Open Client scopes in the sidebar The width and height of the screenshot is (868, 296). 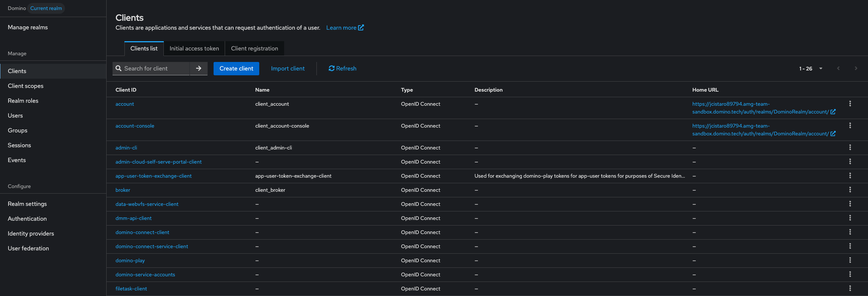[53, 86]
